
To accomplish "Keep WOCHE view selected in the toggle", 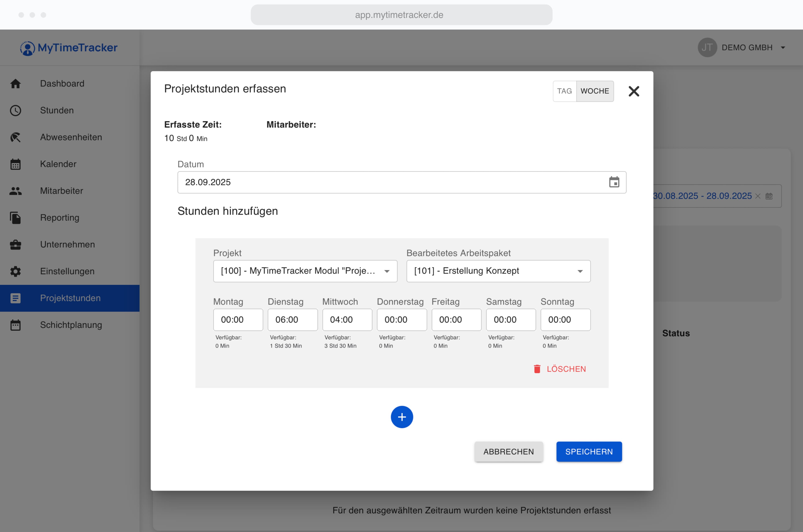I will click(595, 91).
